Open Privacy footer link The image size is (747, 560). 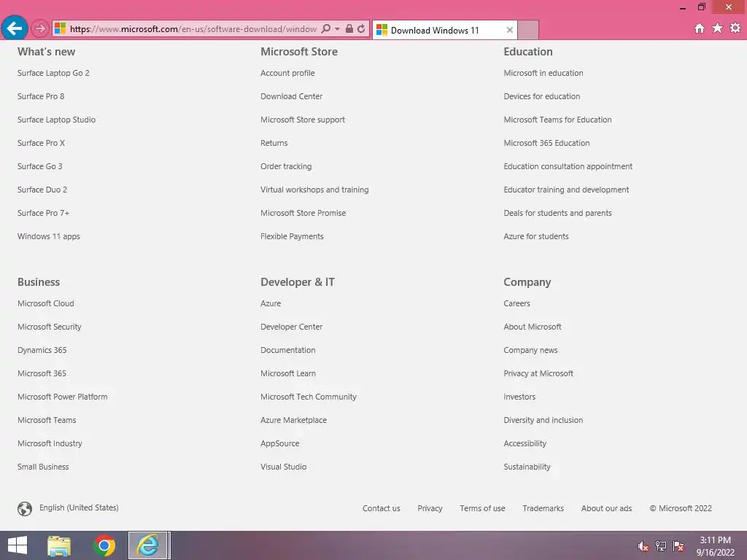point(430,508)
